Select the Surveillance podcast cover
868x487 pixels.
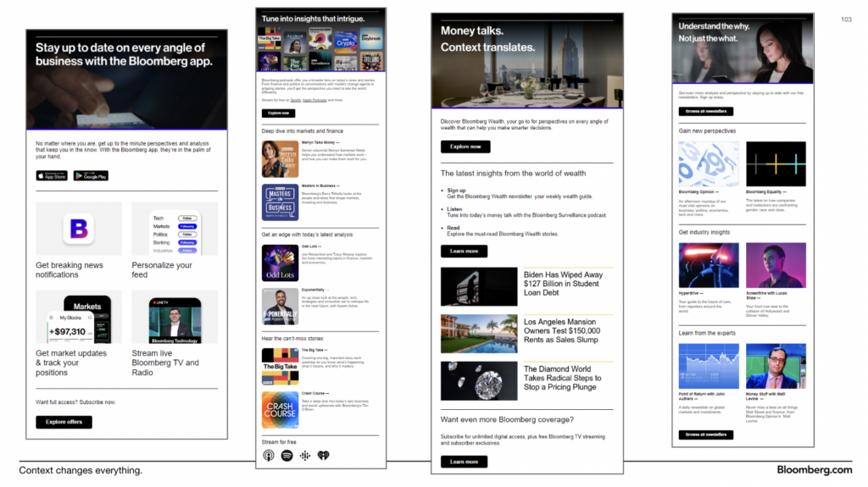click(x=320, y=61)
